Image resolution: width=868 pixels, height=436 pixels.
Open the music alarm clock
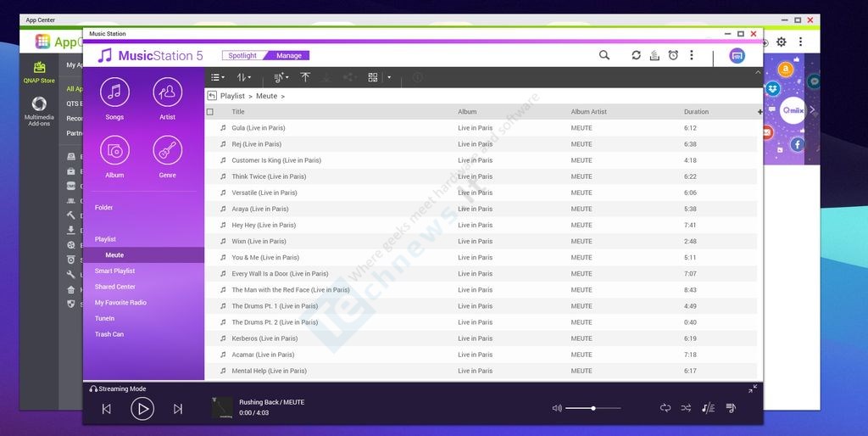click(673, 55)
